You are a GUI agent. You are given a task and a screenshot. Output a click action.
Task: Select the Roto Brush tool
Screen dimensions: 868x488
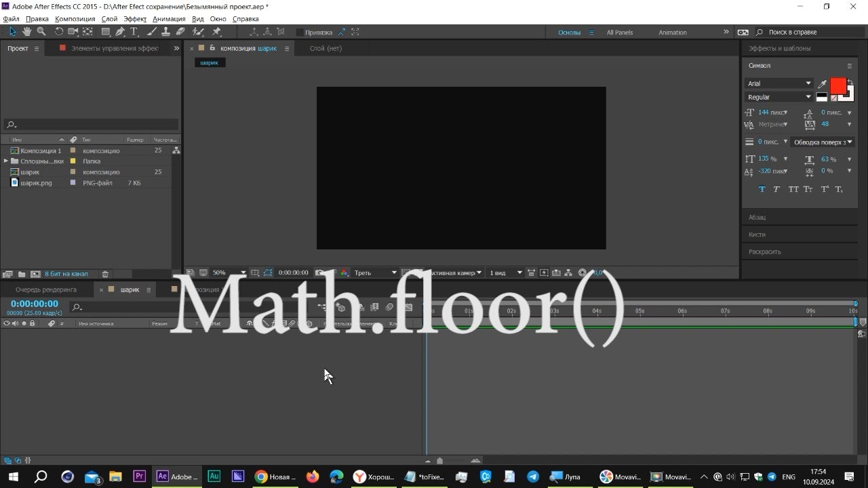click(198, 32)
